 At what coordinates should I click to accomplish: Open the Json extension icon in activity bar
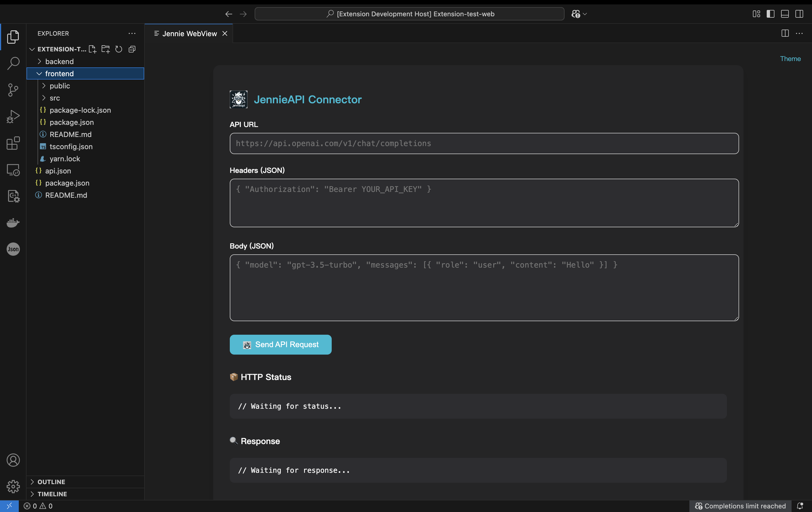point(13,249)
